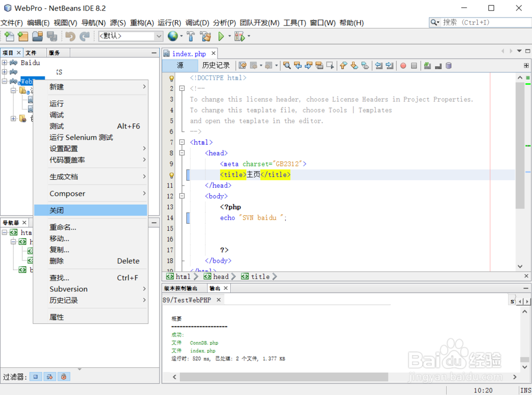Collapse the html code fold at line 7
Screen dimensions: 532x395
tap(182, 142)
